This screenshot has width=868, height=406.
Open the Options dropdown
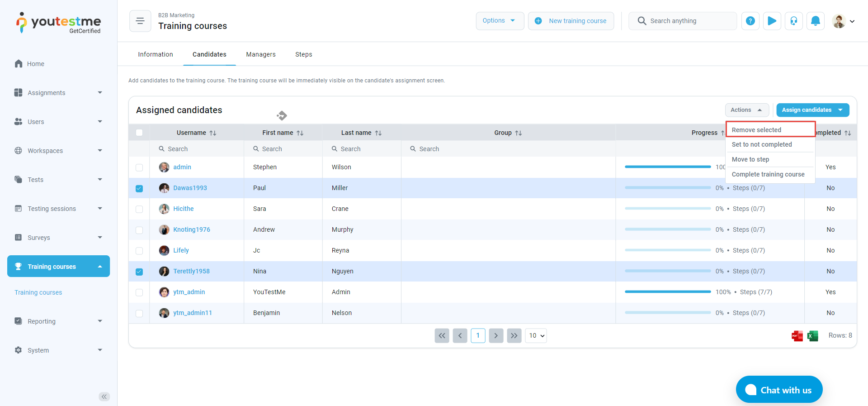500,21
